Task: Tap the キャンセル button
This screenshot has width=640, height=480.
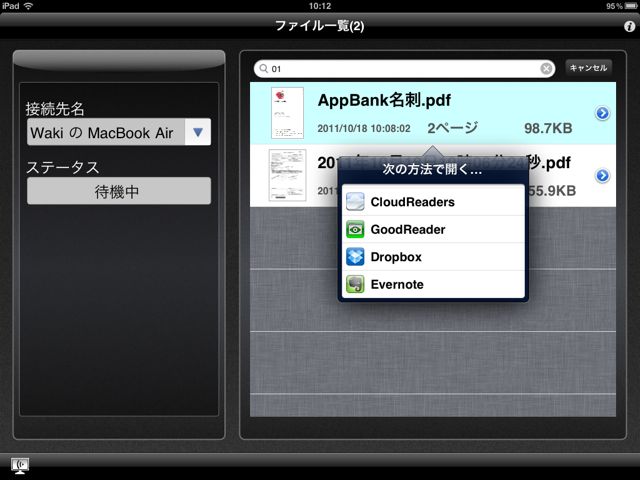Action: point(588,68)
